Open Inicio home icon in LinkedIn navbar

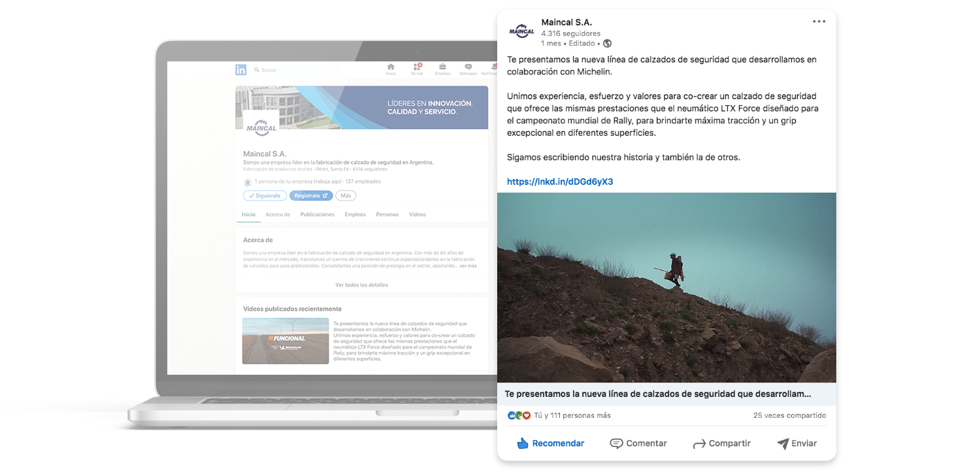[x=391, y=69]
